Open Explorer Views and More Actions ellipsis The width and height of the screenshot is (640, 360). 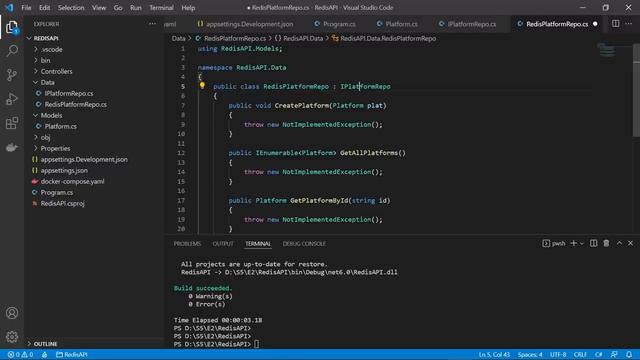(x=152, y=24)
